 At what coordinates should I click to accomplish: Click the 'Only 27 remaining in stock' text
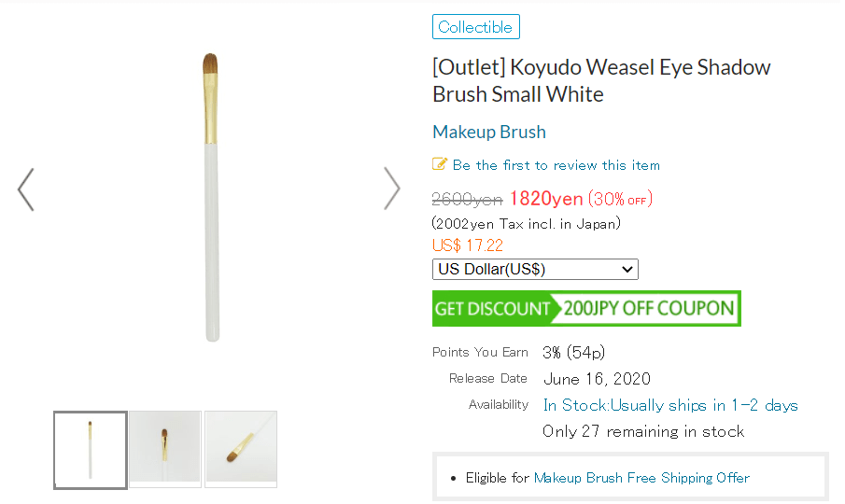tap(643, 431)
